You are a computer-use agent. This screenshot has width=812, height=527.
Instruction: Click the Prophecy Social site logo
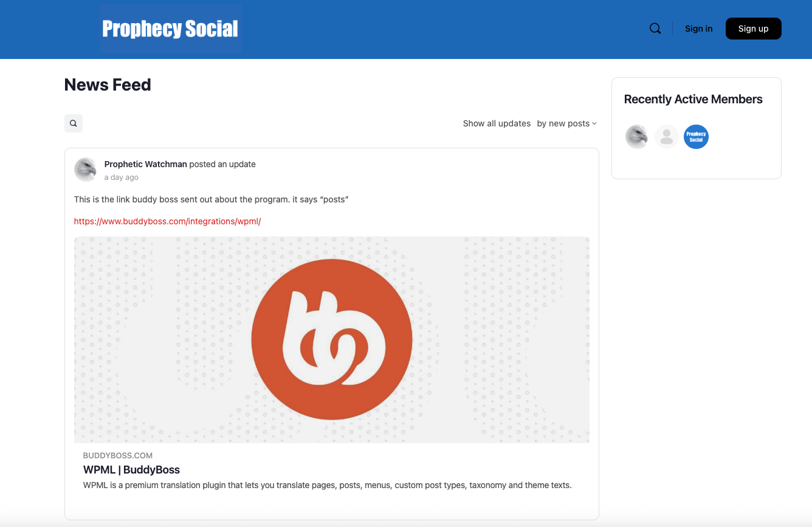pos(170,29)
